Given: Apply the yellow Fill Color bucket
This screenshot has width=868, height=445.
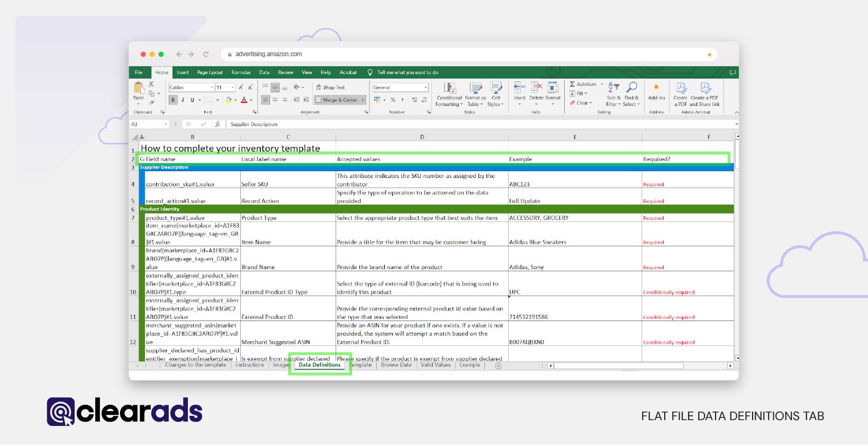Looking at the screenshot, I should (229, 100).
